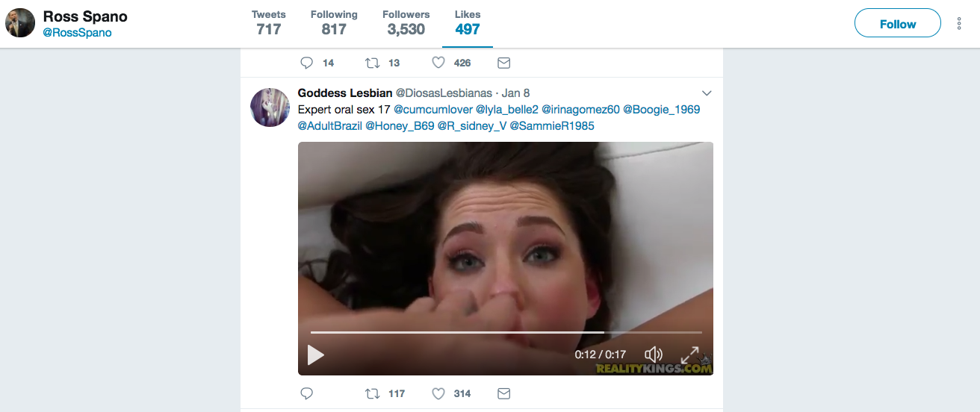Toggle the heart on the 426-like tweet

pyautogui.click(x=438, y=63)
